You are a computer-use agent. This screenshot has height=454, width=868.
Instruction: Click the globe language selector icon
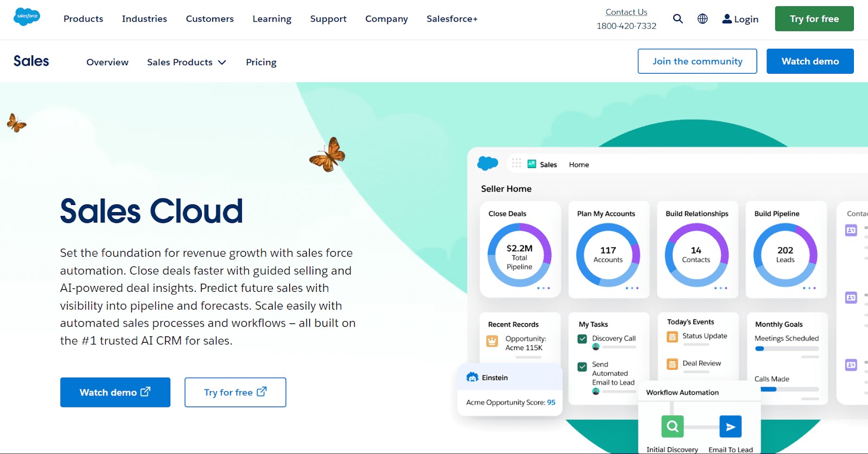click(703, 19)
